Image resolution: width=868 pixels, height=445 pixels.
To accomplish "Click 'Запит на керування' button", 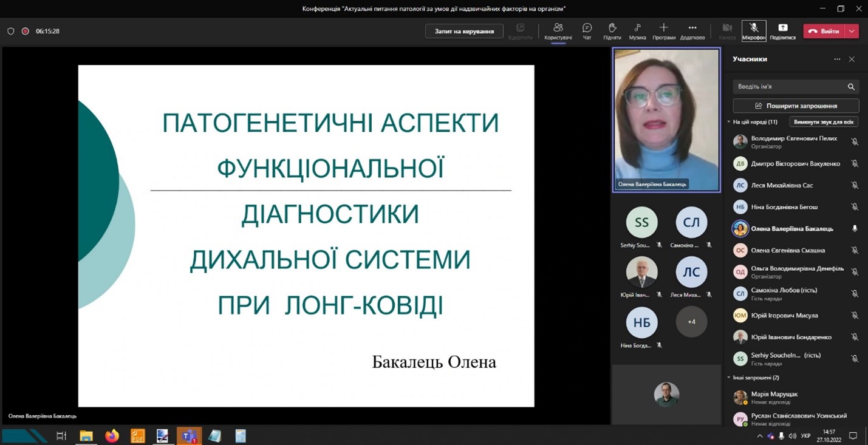I will click(x=464, y=31).
